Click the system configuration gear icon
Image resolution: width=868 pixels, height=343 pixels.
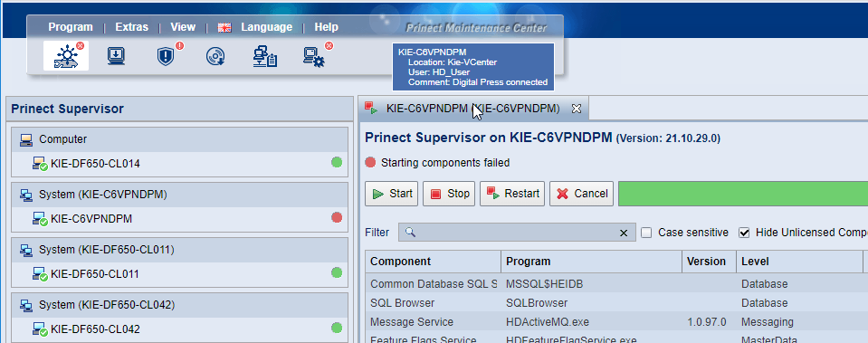tap(314, 57)
